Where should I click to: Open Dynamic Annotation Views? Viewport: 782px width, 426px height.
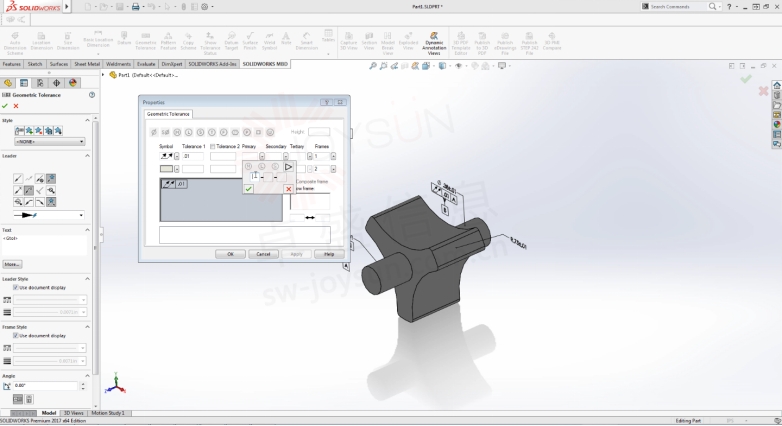(434, 43)
